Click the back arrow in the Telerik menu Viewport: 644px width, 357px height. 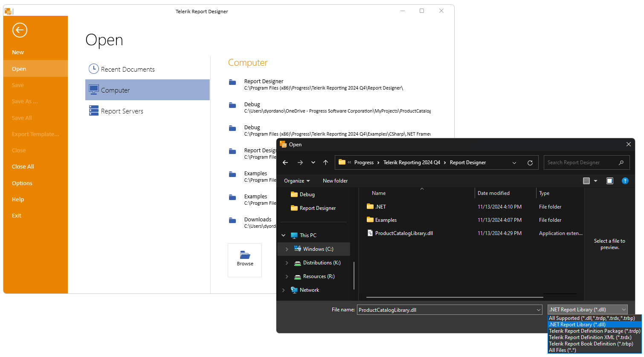point(20,30)
